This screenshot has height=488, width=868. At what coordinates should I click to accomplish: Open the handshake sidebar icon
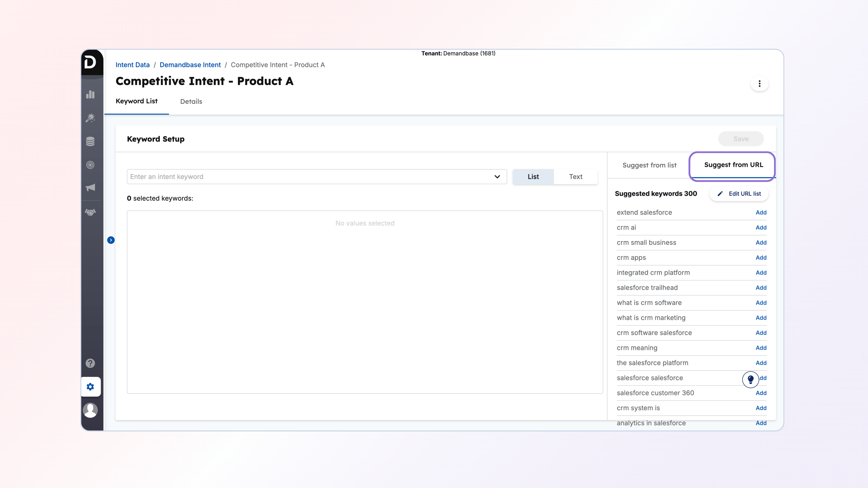pos(90,212)
